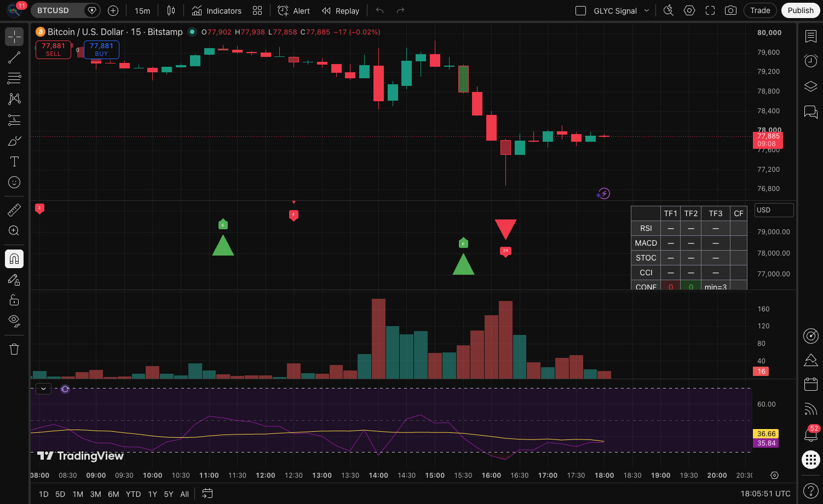This screenshot has width=823, height=504.
Task: Open the notifications bell with 52 badge
Action: (811, 433)
